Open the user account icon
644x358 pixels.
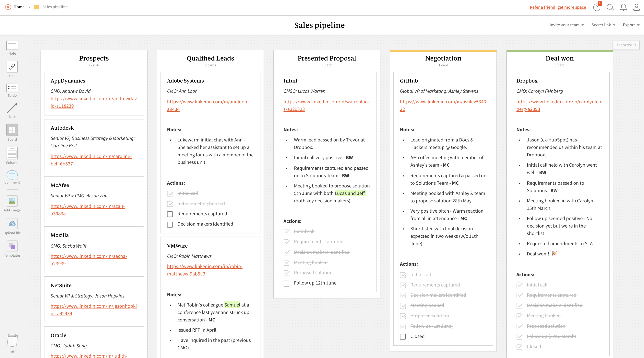(637, 7)
